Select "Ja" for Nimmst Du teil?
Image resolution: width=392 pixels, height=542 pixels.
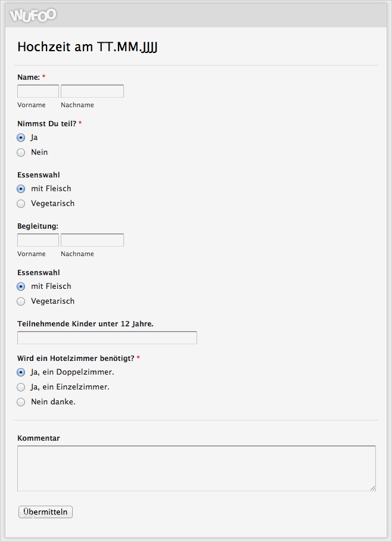point(21,137)
